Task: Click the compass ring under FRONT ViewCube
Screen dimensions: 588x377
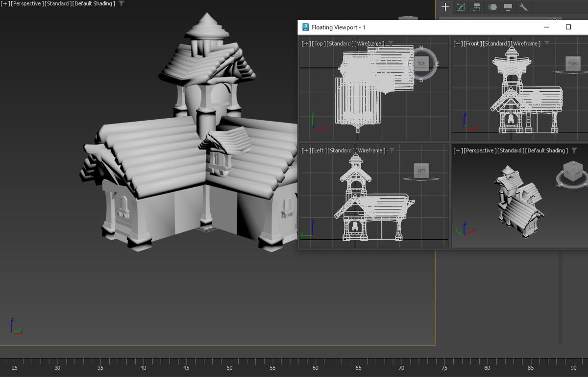Action: pyautogui.click(x=573, y=72)
